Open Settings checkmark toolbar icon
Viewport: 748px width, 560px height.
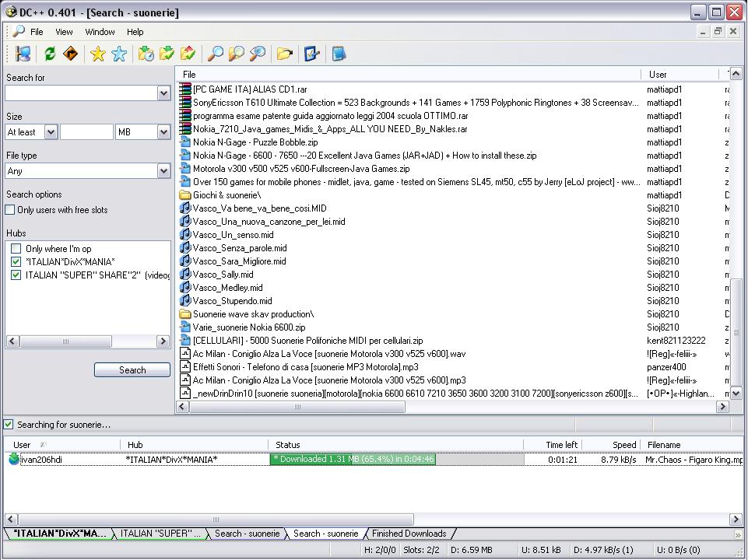click(x=312, y=54)
